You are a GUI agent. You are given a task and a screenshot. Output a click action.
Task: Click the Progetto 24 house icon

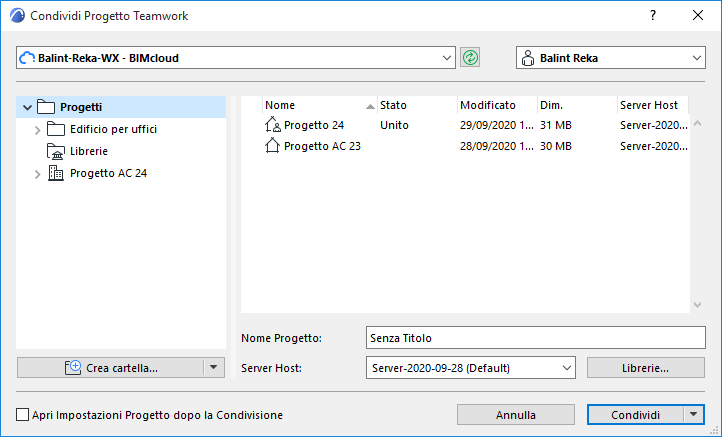(x=273, y=126)
